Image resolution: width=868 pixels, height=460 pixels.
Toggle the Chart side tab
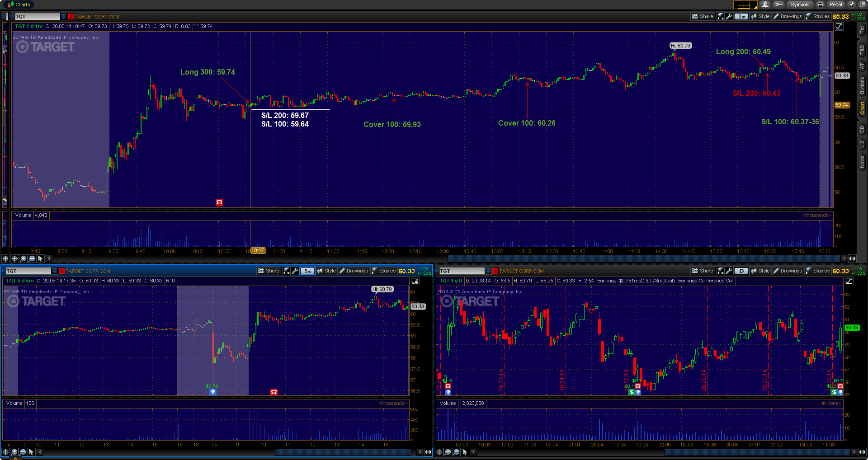(x=862, y=107)
